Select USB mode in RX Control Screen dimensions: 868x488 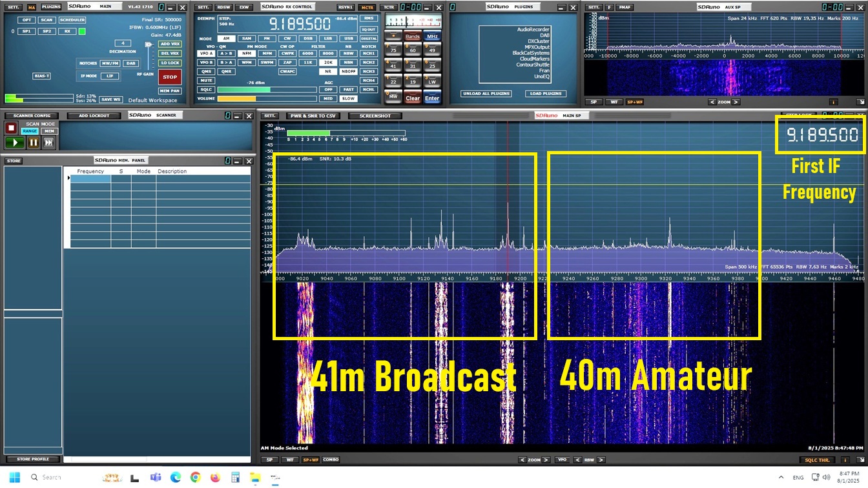[349, 39]
